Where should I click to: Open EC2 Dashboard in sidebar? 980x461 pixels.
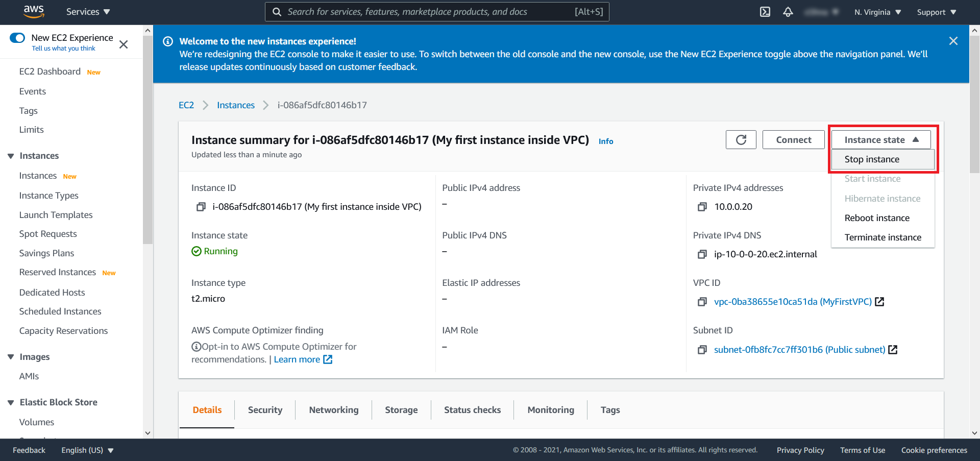(x=50, y=71)
